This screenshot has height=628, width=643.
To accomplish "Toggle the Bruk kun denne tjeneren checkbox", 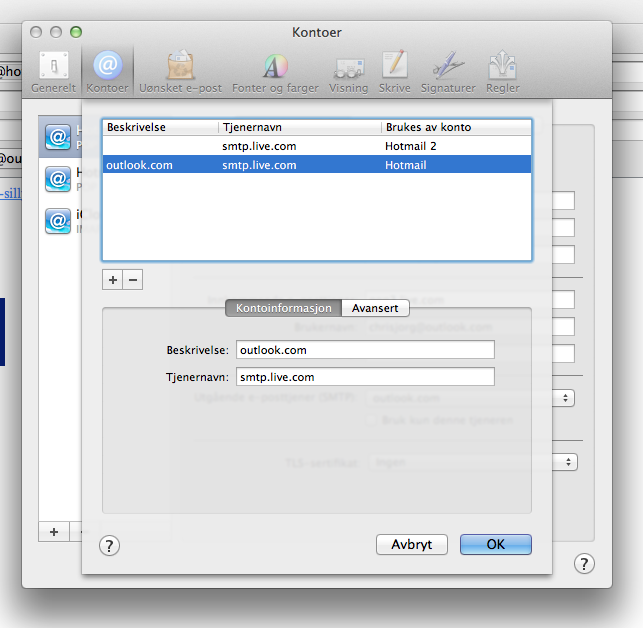I will (x=371, y=420).
